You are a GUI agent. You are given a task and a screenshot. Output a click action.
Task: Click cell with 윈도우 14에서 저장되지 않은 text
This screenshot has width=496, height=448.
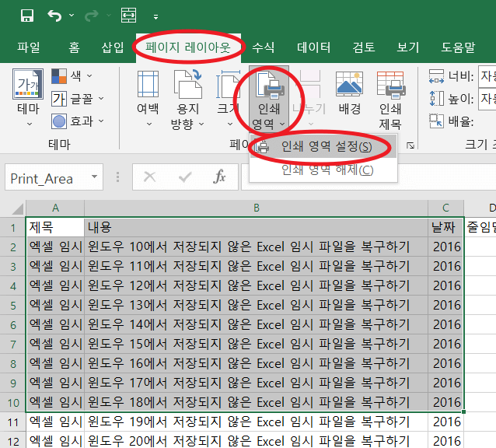(x=257, y=324)
